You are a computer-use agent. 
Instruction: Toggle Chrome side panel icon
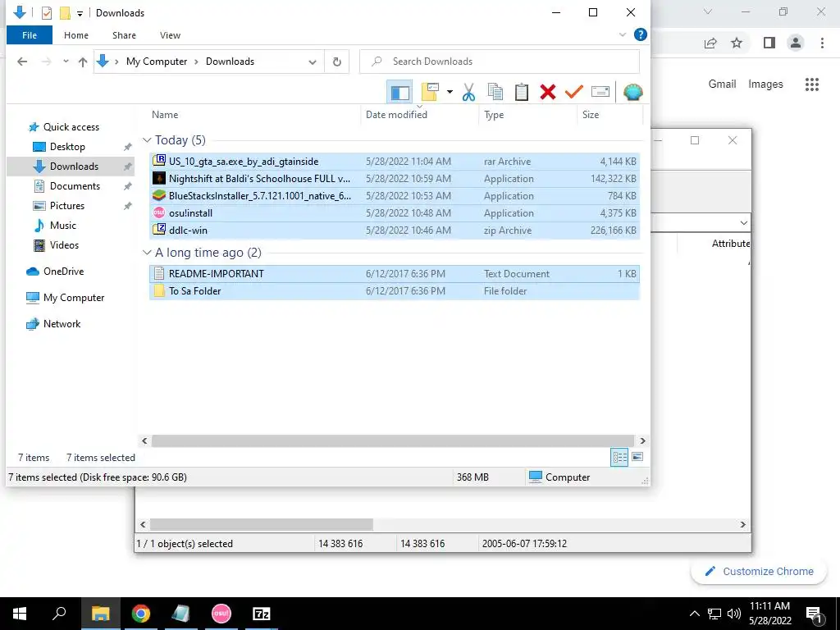[x=769, y=43]
